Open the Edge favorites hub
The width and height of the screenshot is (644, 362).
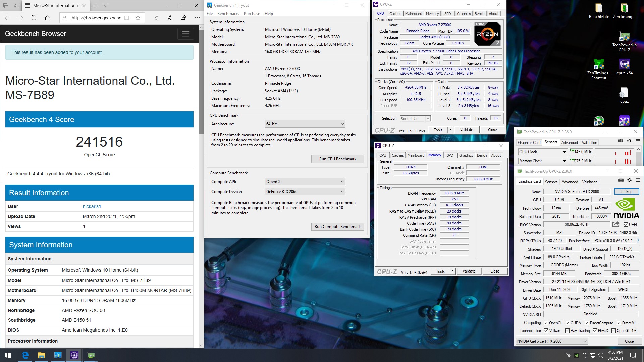(157, 18)
